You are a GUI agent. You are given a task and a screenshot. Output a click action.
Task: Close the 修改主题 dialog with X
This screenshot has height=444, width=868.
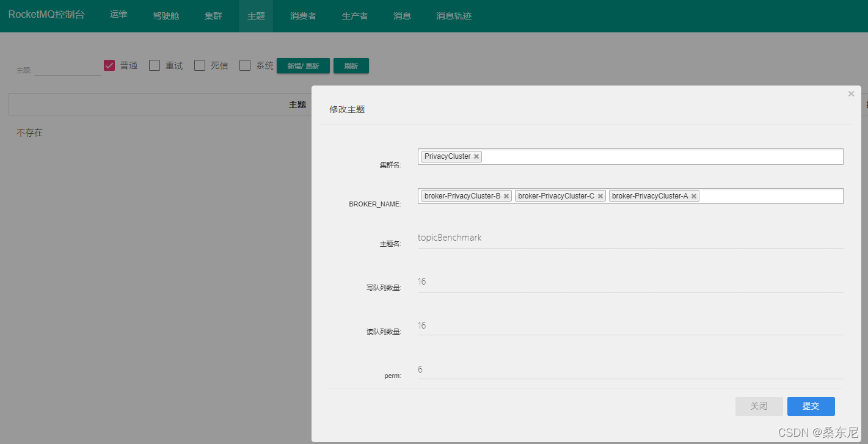(x=851, y=94)
